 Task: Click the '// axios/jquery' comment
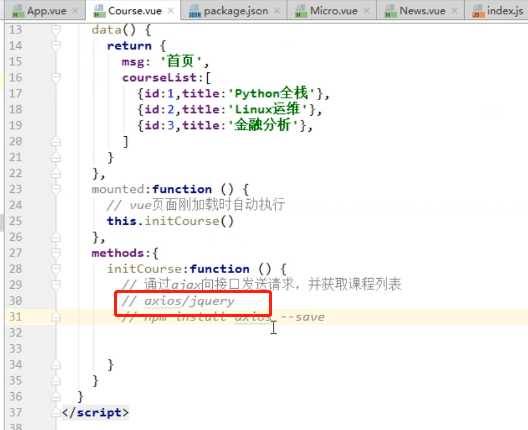(x=178, y=301)
